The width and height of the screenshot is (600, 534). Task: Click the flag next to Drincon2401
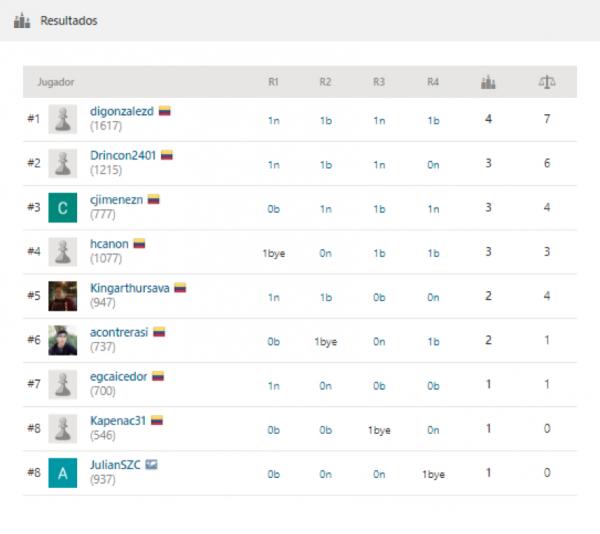coord(167,155)
